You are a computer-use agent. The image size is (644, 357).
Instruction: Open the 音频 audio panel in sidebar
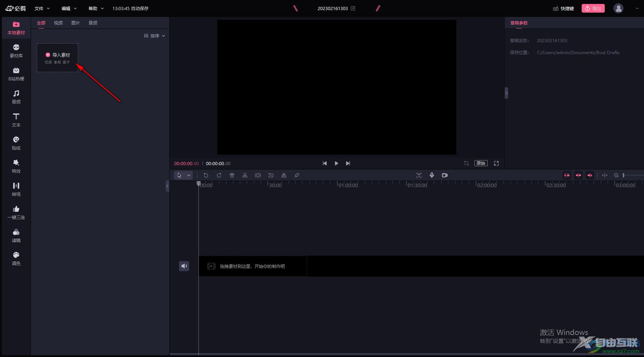point(16,97)
